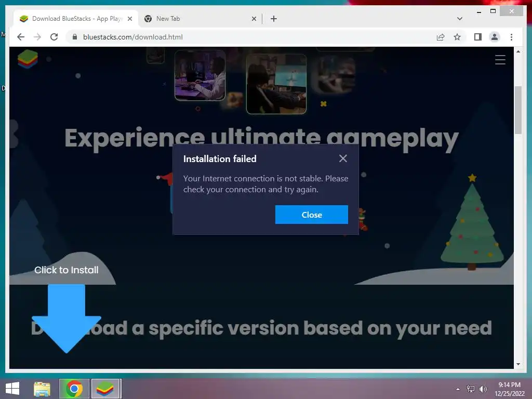This screenshot has height=399, width=532.
Task: Close the Download BlueStacks tab
Action: [x=129, y=19]
